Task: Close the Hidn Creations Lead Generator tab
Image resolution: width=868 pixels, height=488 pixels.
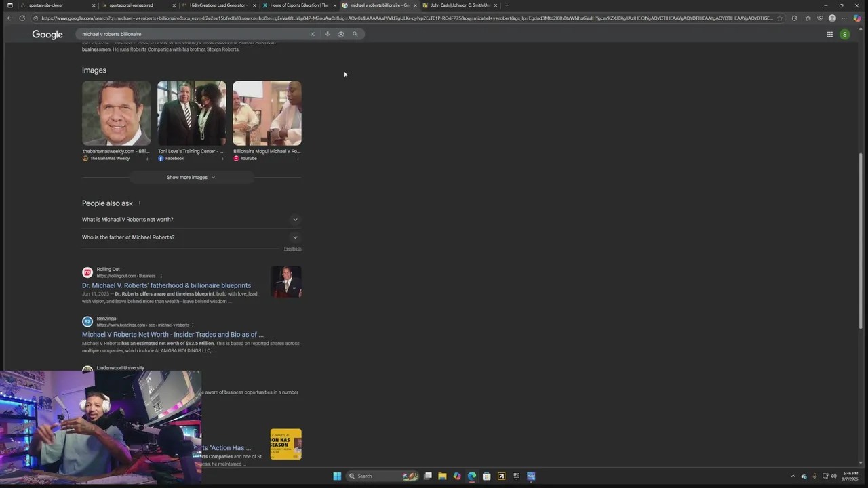Action: [x=254, y=5]
